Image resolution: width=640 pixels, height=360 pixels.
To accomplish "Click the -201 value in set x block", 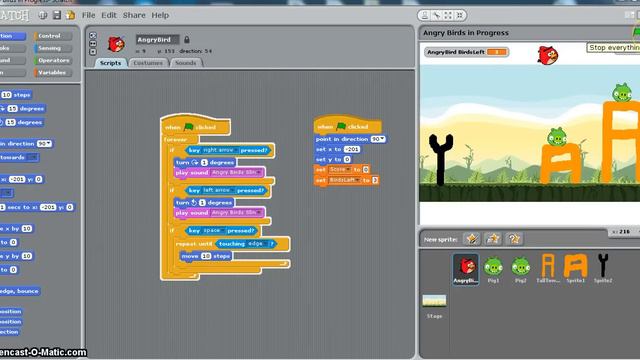I will coord(351,149).
